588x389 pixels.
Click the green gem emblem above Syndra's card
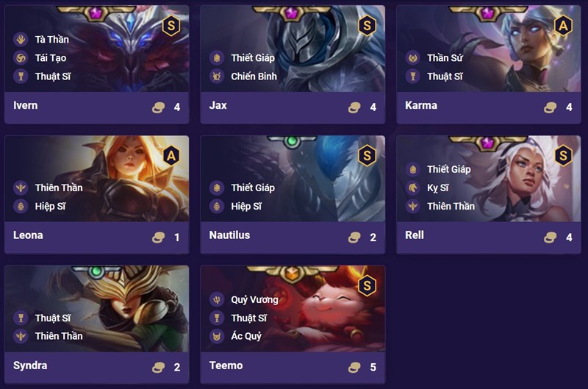point(96,272)
